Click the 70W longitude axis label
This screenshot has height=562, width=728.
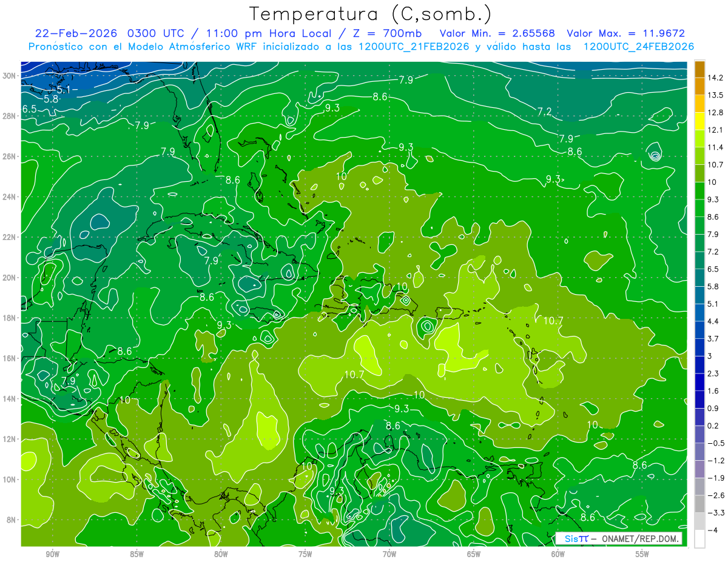389,554
